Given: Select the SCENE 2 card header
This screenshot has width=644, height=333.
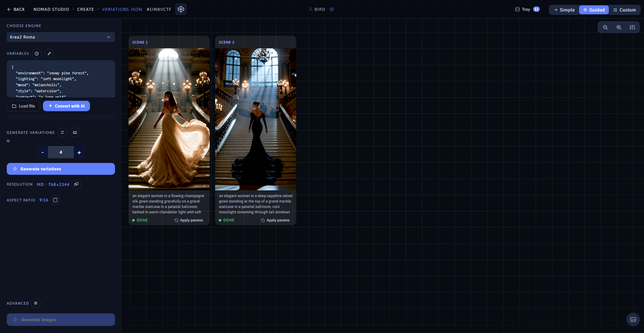Looking at the screenshot, I should (256, 42).
